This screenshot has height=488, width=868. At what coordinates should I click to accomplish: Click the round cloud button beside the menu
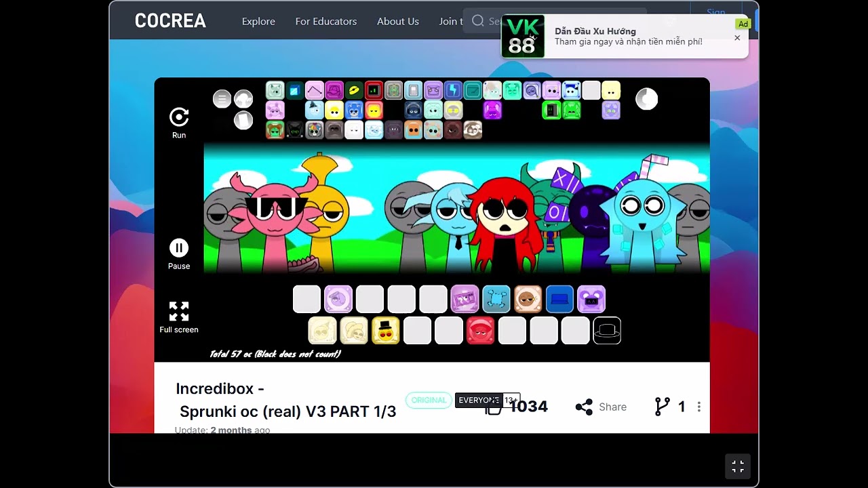pos(243,99)
